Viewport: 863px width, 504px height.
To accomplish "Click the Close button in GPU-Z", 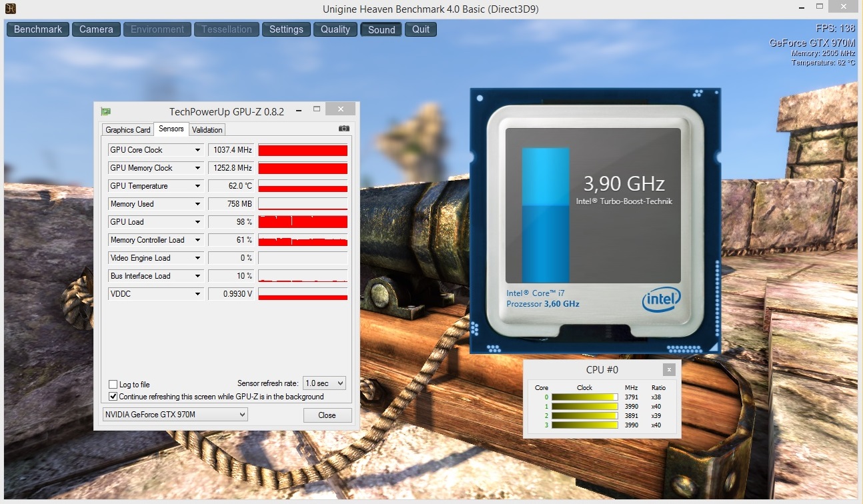I will tap(327, 415).
